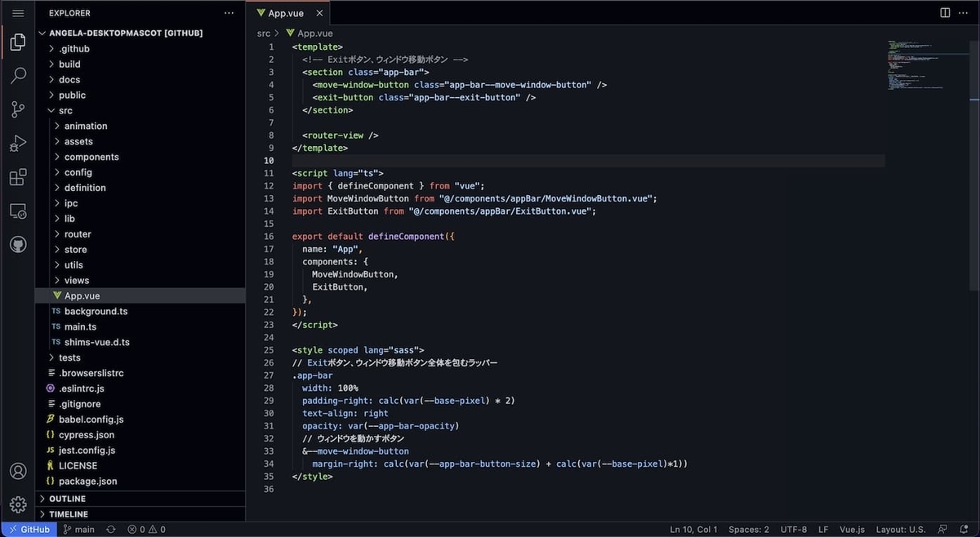This screenshot has height=537, width=980.
Task: Click the Accounts icon in the activity bar
Action: [17, 471]
